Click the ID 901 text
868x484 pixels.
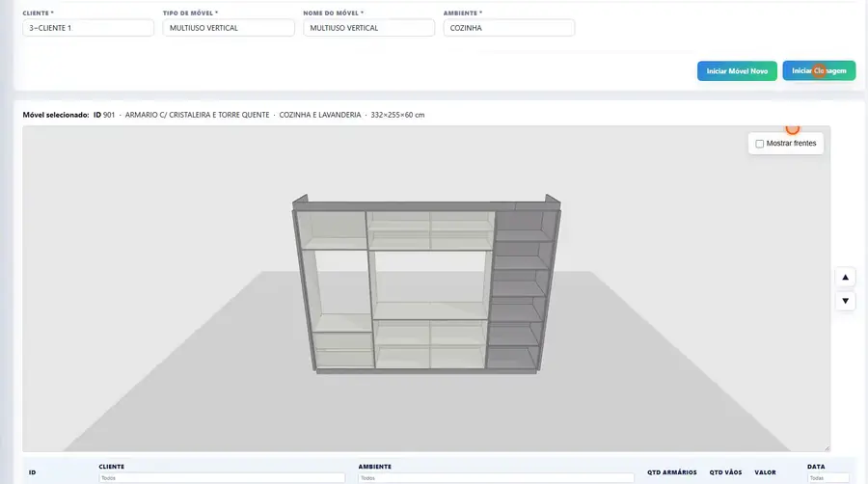tap(104, 115)
